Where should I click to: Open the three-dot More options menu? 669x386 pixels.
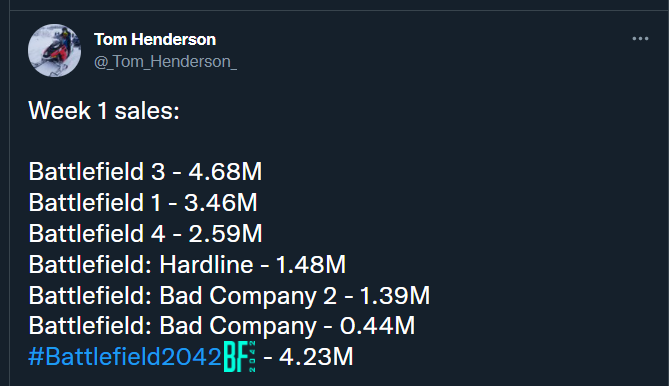[x=640, y=39]
